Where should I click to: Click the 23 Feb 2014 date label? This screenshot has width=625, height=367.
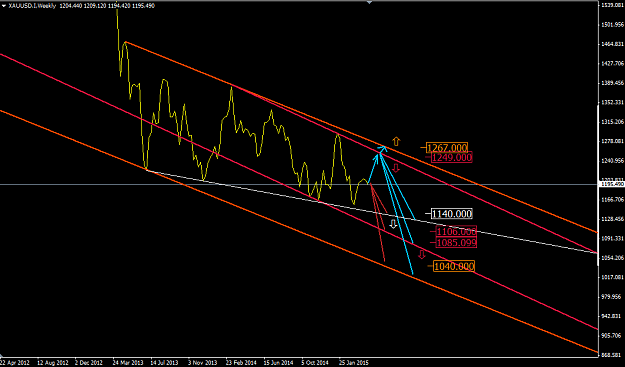[240, 363]
